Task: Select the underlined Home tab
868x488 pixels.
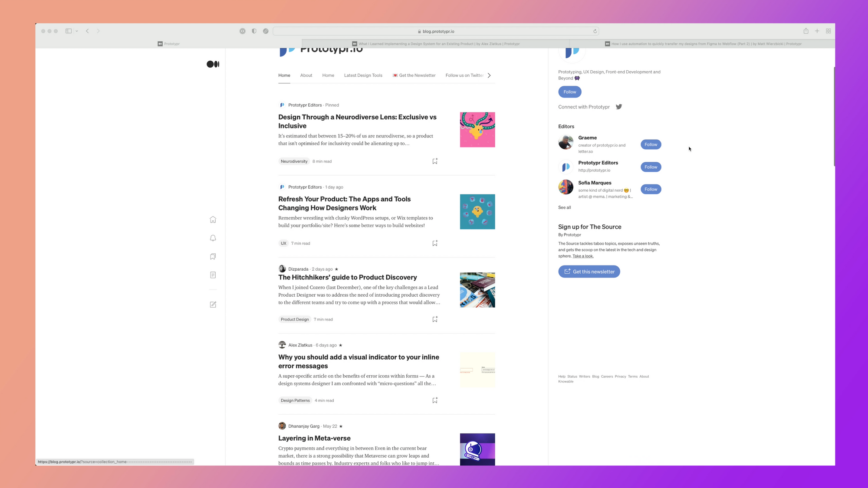Action: pyautogui.click(x=284, y=75)
